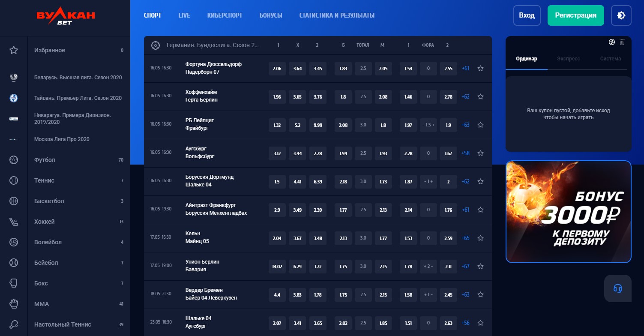The width and height of the screenshot is (644, 336).
Task: Open live support headset chat icon
Action: [617, 288]
